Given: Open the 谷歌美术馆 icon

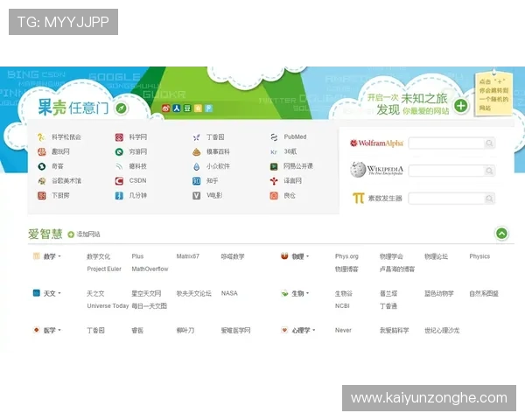Looking at the screenshot, I should point(41,181).
